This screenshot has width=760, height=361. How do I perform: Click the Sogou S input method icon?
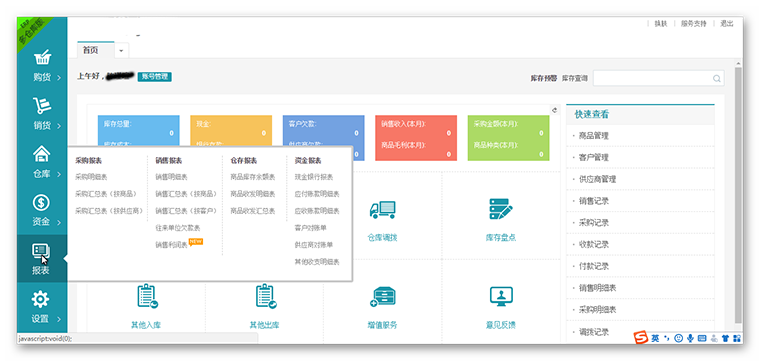(642, 338)
